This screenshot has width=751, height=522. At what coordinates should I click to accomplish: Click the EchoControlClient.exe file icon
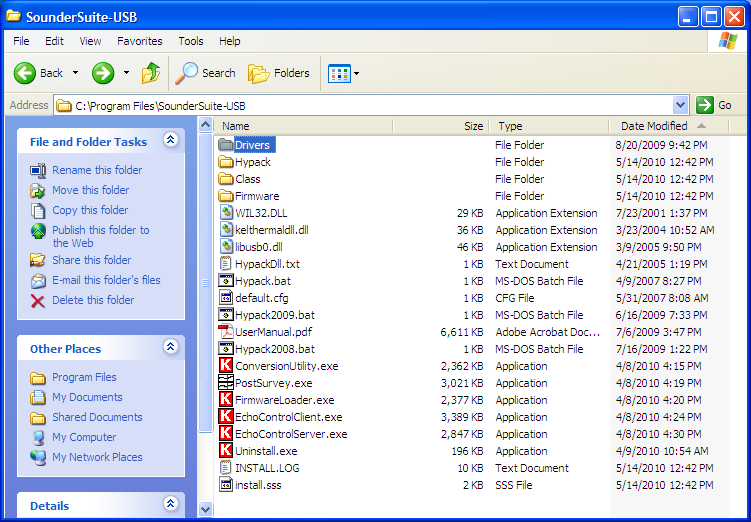pyautogui.click(x=226, y=417)
